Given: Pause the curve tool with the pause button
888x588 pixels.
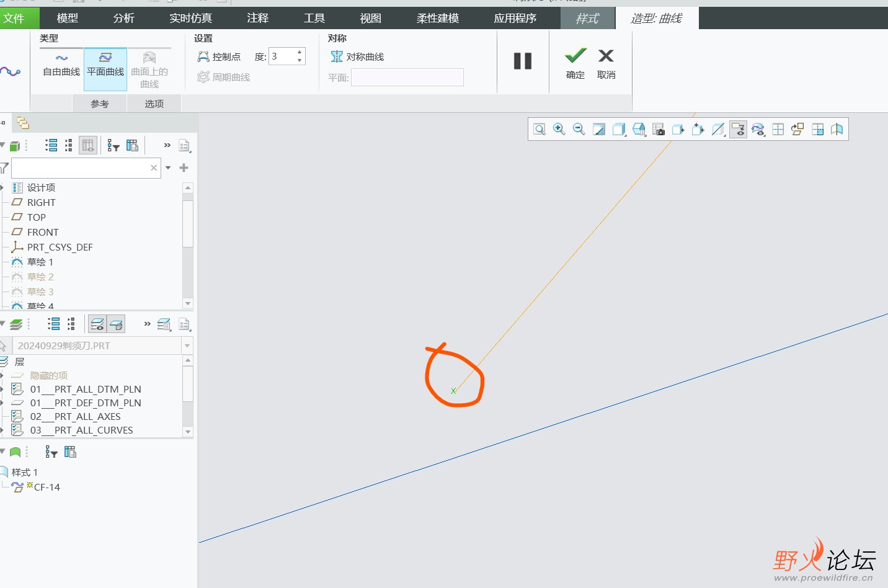Looking at the screenshot, I should pyautogui.click(x=523, y=61).
